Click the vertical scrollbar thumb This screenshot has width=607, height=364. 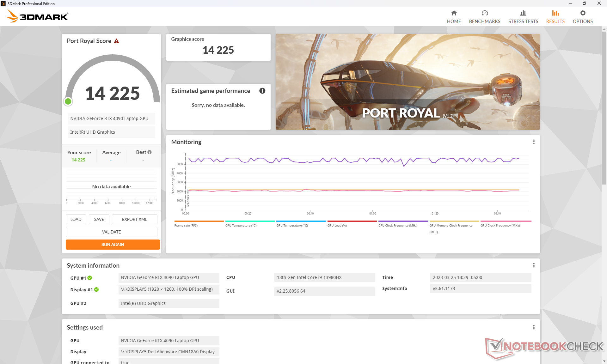click(x=604, y=107)
